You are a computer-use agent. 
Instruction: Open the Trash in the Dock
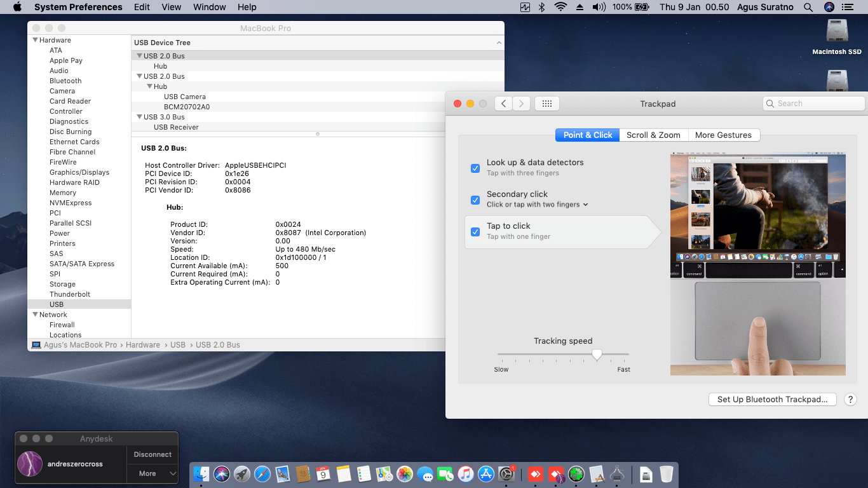pos(666,474)
